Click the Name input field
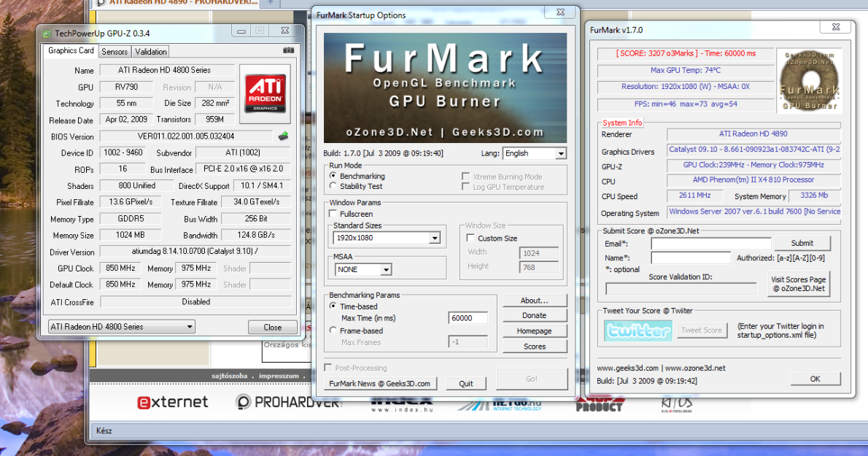Image resolution: width=868 pixels, height=456 pixels. [690, 258]
